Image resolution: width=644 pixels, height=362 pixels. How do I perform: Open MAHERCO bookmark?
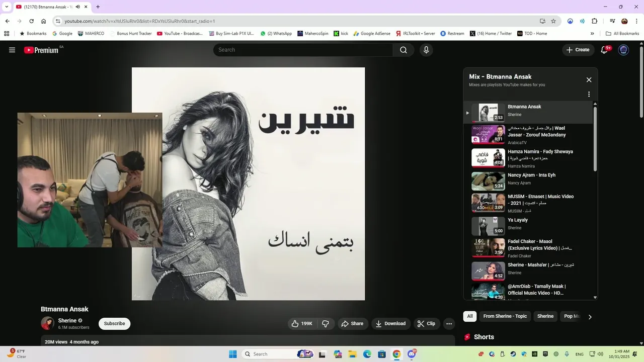(91, 34)
